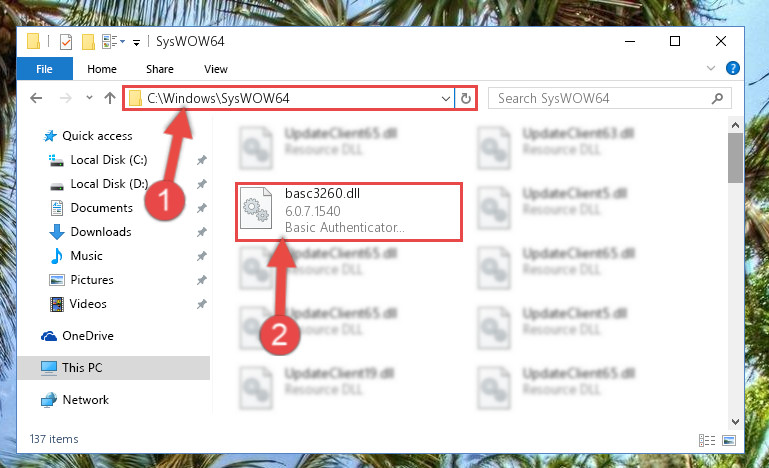Viewport: 769px width, 468px height.
Task: Open Downloads in the navigation pane
Action: tap(101, 232)
